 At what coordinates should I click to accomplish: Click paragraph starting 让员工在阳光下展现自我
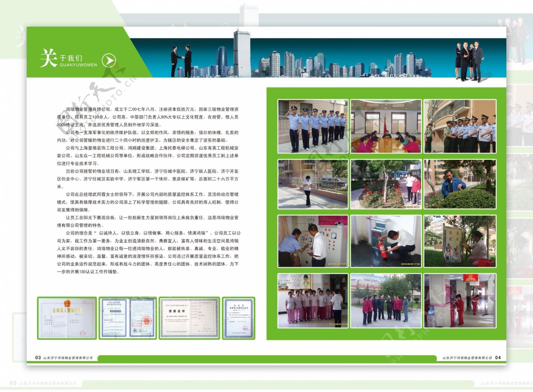148,221
